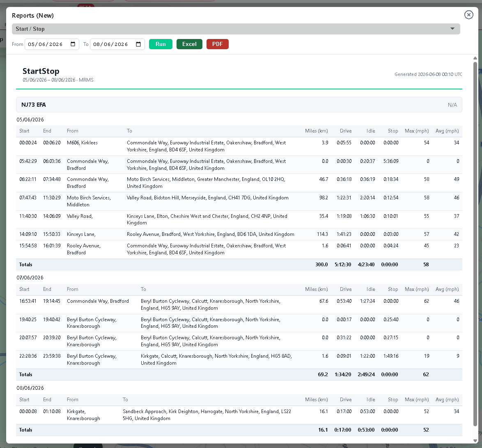Click the start time 05:42:29
This screenshot has height=448, width=482.
[x=28, y=161]
